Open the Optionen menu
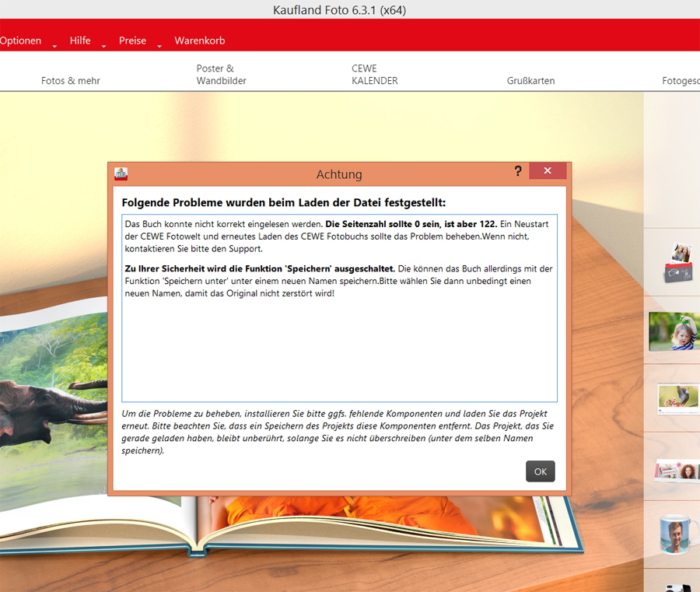The width and height of the screenshot is (700, 592). click(x=20, y=40)
